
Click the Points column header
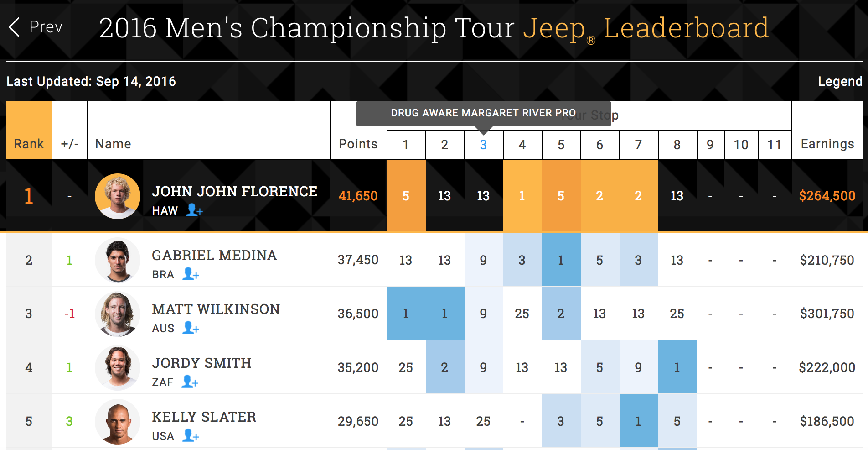point(358,144)
